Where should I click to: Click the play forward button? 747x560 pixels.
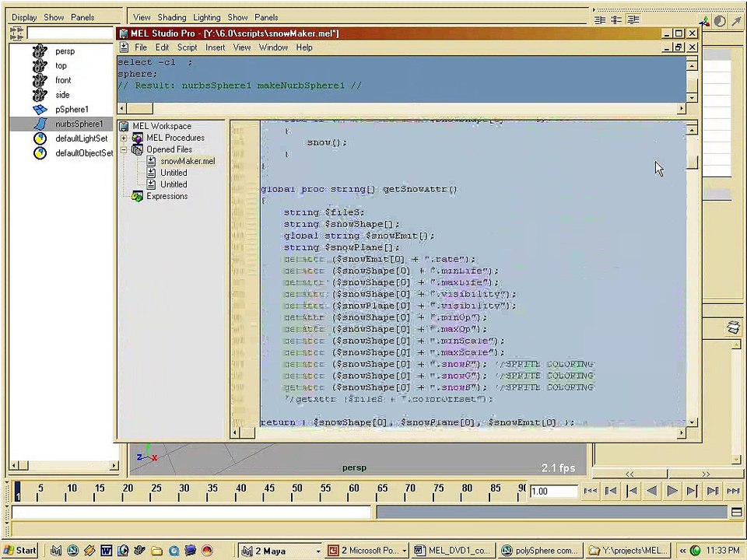(672, 491)
